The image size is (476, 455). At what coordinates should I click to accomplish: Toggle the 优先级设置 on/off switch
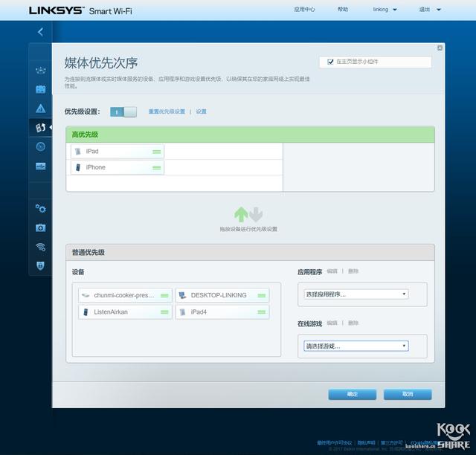pyautogui.click(x=123, y=112)
